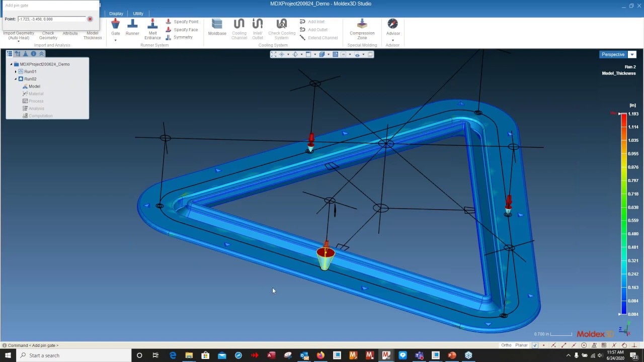Toggle grid snap in status bar
Viewport: 644px width, 362px height.
coord(604,345)
